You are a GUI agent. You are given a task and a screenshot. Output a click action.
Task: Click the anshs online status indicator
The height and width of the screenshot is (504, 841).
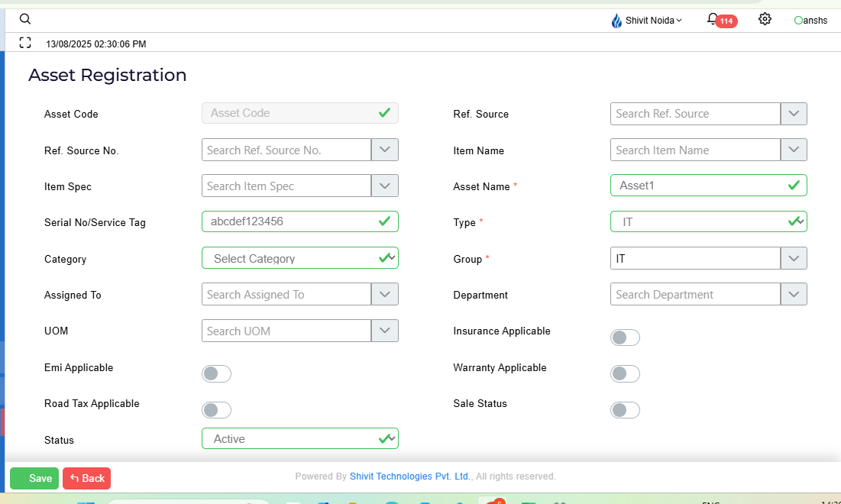[x=798, y=21]
